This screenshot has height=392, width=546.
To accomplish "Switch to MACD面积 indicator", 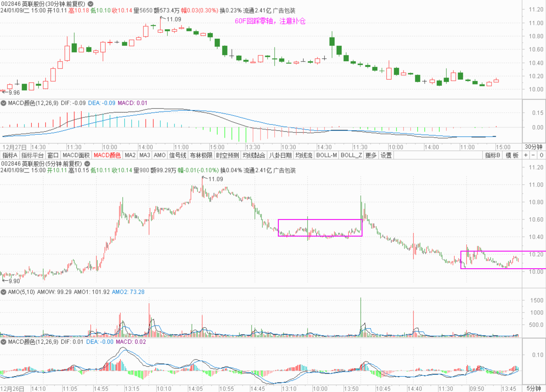I will (76, 155).
